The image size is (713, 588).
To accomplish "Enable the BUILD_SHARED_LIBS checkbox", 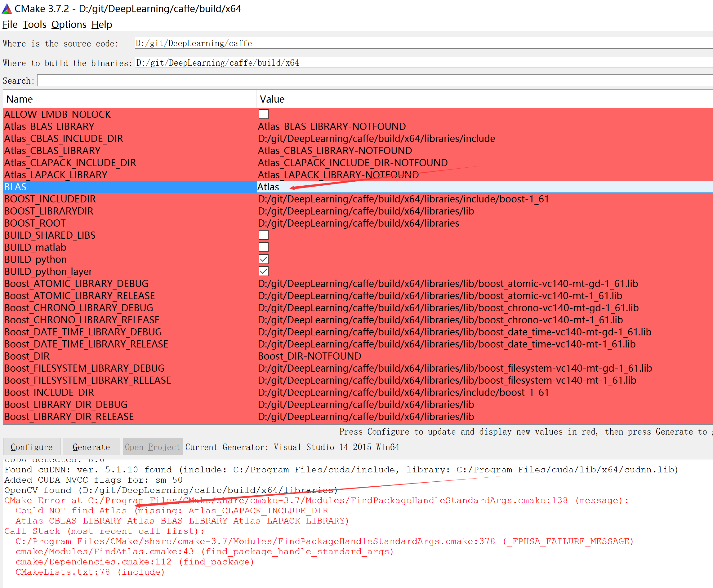I will [x=263, y=235].
